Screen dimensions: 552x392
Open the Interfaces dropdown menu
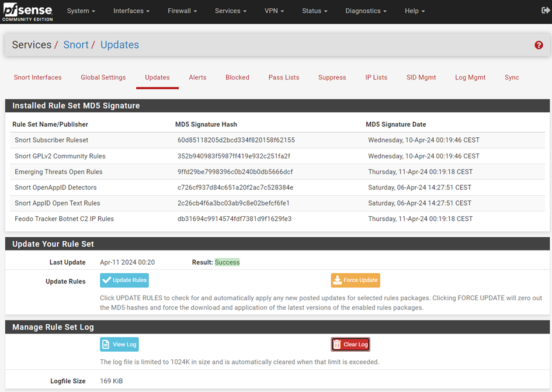[x=131, y=11]
